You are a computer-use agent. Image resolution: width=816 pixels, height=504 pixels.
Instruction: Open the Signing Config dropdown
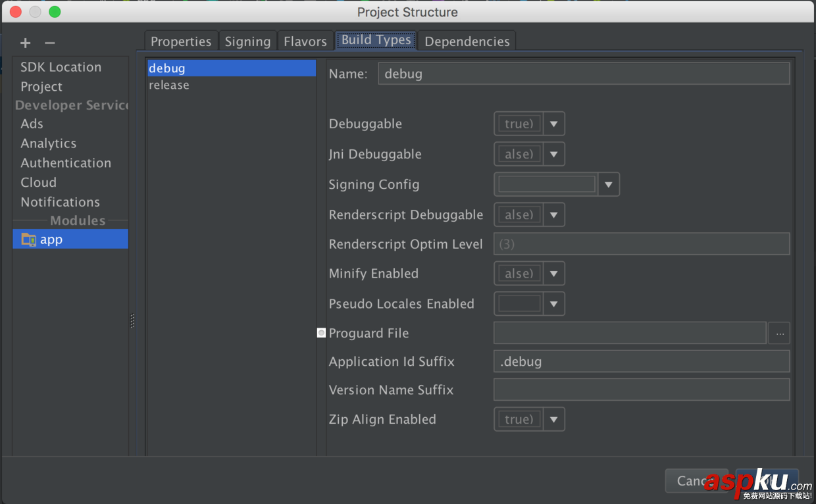tap(608, 184)
